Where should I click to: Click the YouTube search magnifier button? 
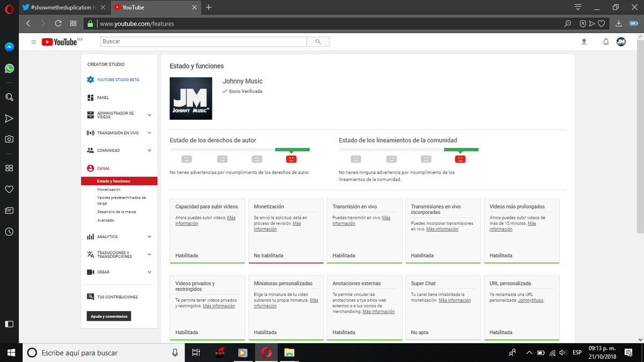[x=318, y=41]
